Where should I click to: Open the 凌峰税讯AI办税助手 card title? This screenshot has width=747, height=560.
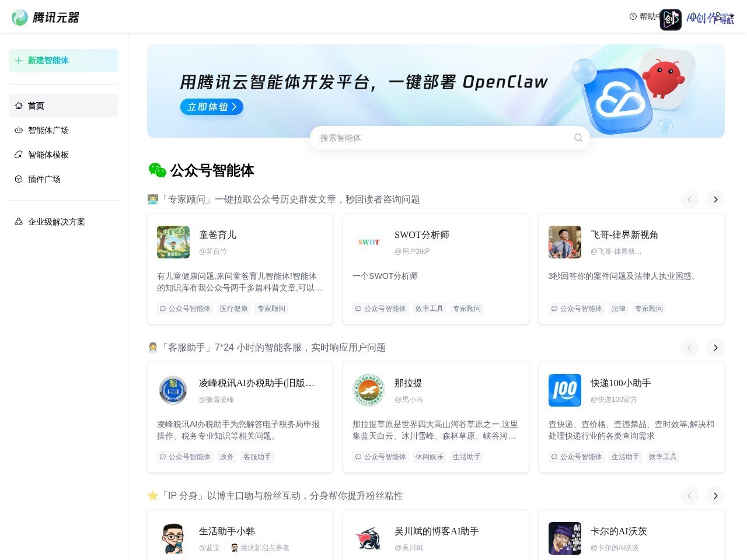(x=257, y=383)
